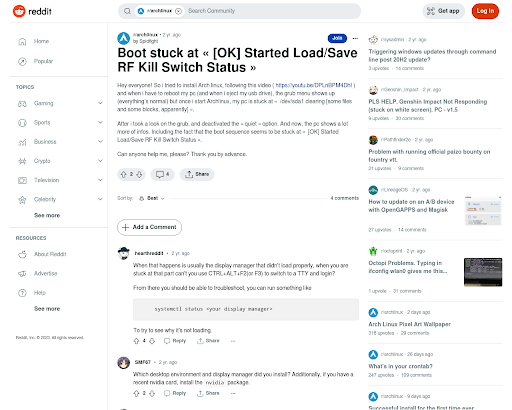The height and width of the screenshot is (410, 512).
Task: Upvote hearthreddit's comment
Action: 136,341
